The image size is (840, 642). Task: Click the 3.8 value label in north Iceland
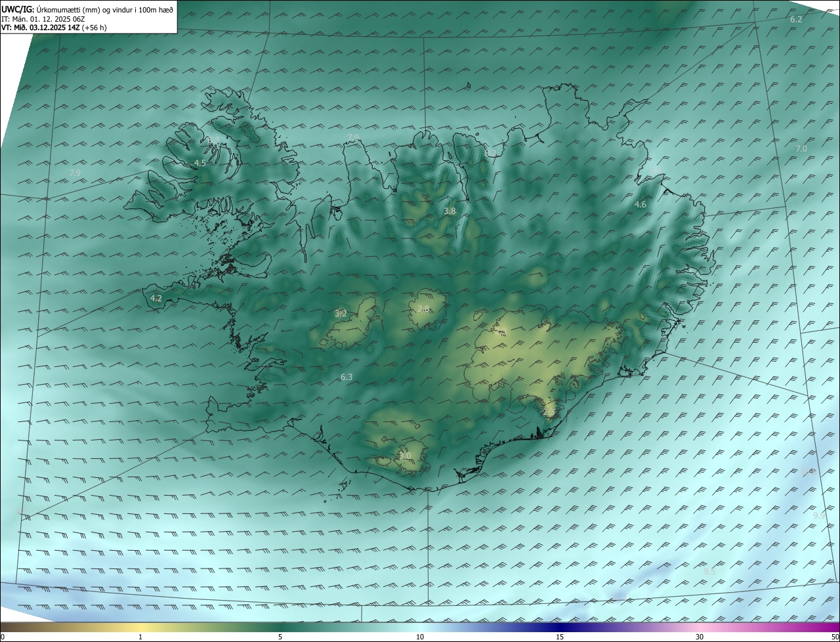pos(450,211)
